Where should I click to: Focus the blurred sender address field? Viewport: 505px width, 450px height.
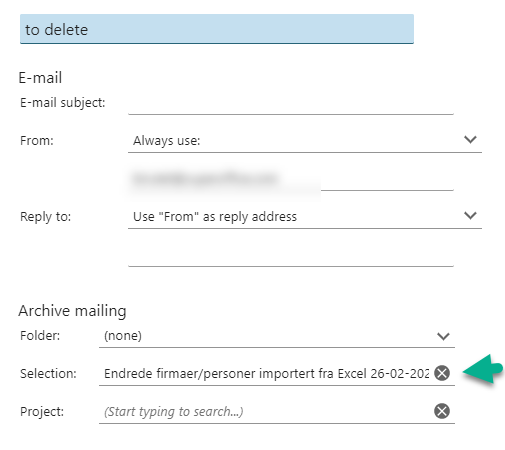point(291,179)
